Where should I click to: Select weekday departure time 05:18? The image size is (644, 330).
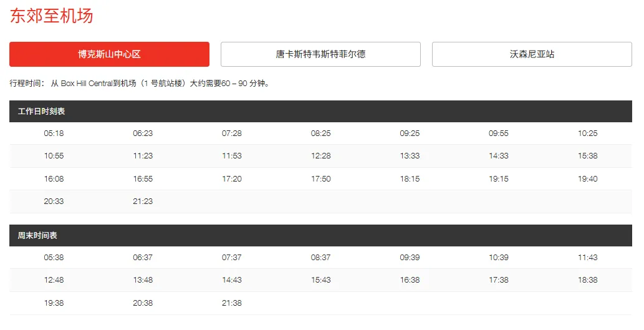(54, 133)
